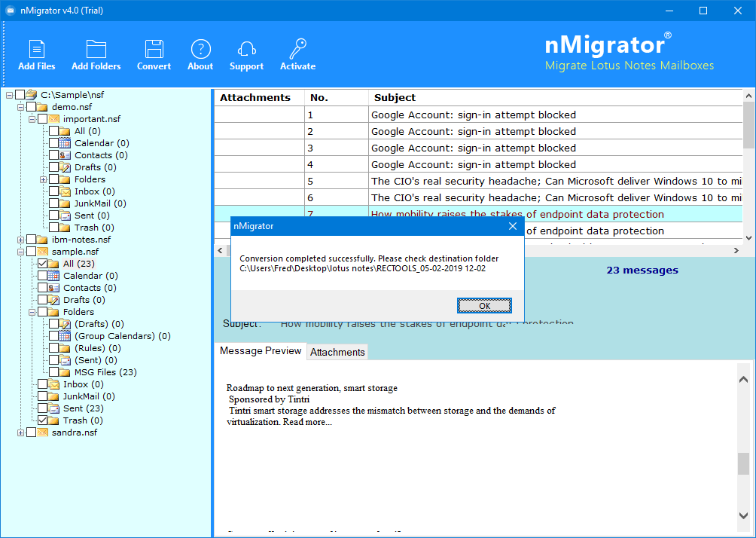Select the Sent icon under important.nsf
The height and width of the screenshot is (538, 756).
[65, 216]
